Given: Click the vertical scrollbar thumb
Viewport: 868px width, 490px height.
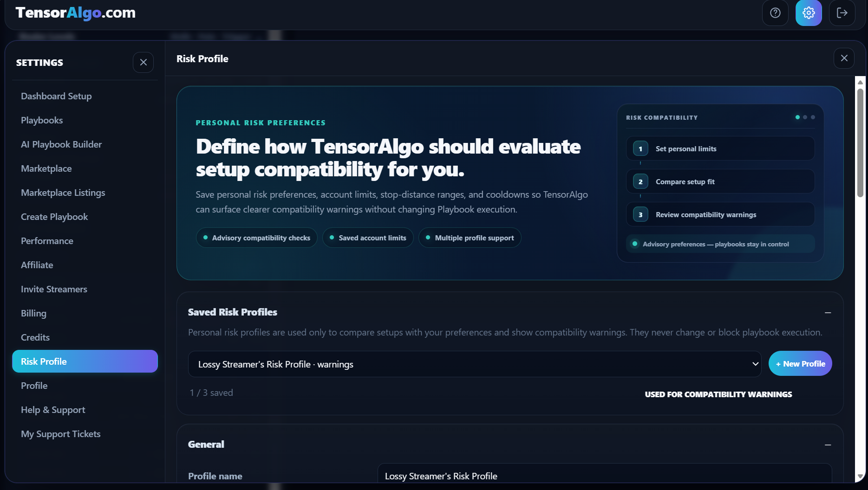Looking at the screenshot, I should coord(860,142).
